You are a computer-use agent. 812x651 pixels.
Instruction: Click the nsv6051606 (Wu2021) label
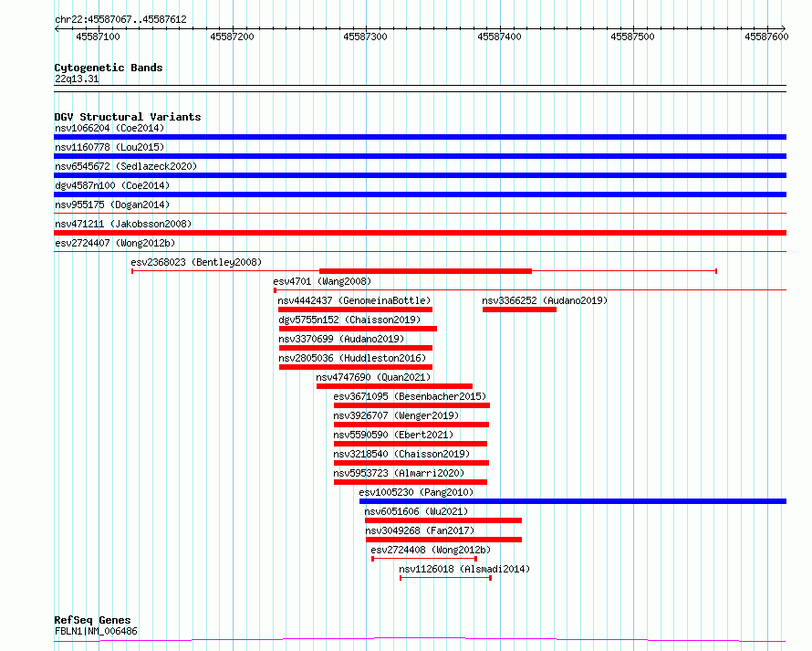[x=416, y=511]
